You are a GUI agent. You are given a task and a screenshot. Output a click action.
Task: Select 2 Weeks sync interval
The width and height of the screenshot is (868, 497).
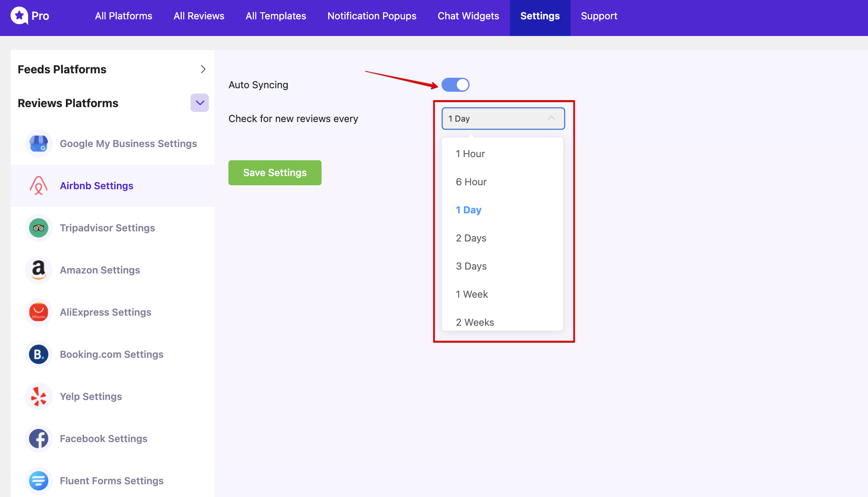click(474, 322)
